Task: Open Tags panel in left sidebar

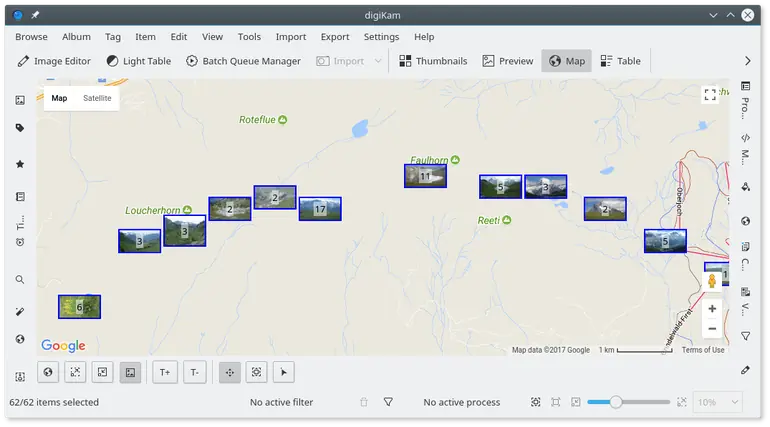Action: click(x=20, y=128)
